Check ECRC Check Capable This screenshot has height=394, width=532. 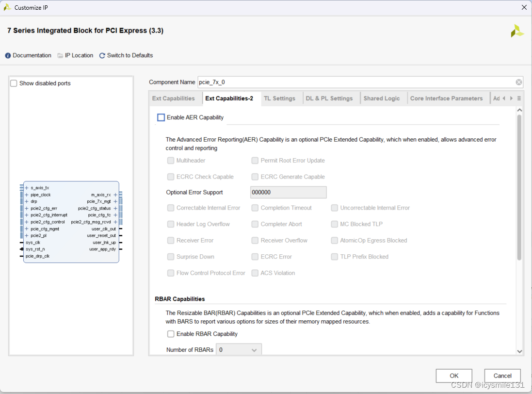click(x=171, y=177)
